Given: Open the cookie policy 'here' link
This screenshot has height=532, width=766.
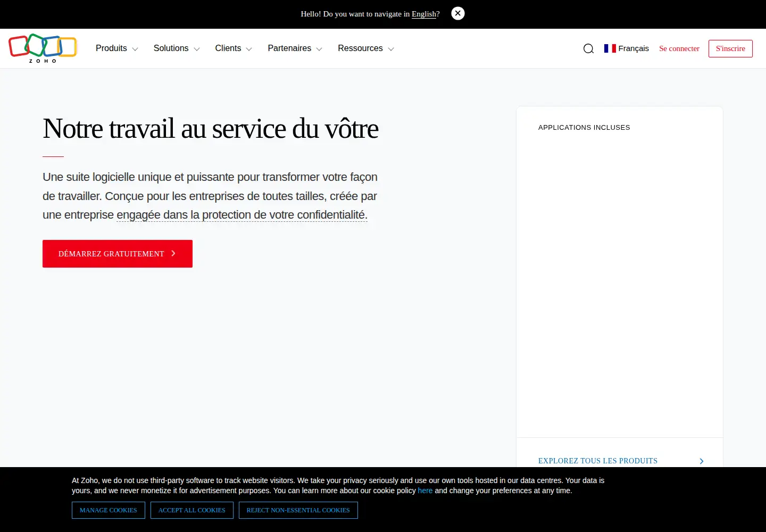Looking at the screenshot, I should pos(425,491).
